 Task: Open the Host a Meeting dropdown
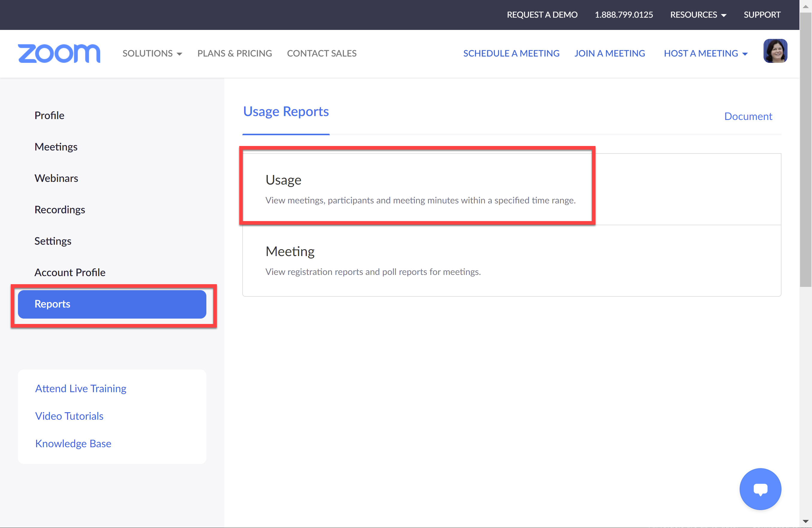[x=705, y=53]
